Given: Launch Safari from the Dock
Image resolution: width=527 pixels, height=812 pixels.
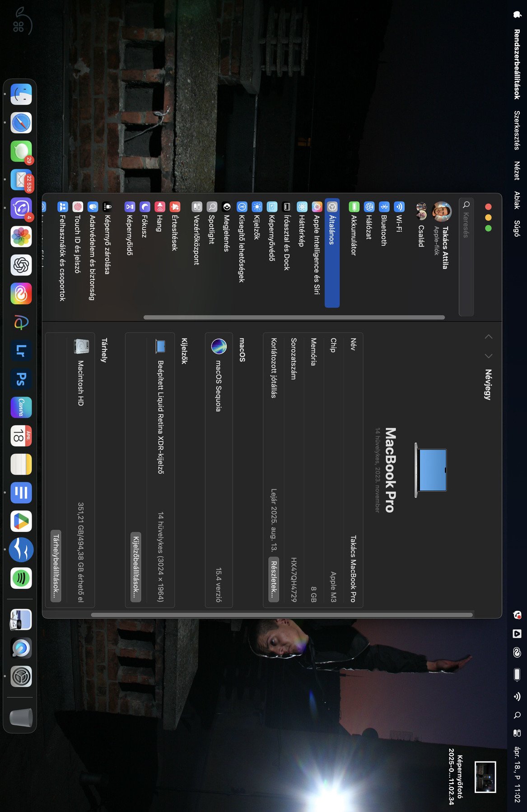Looking at the screenshot, I should 21,123.
